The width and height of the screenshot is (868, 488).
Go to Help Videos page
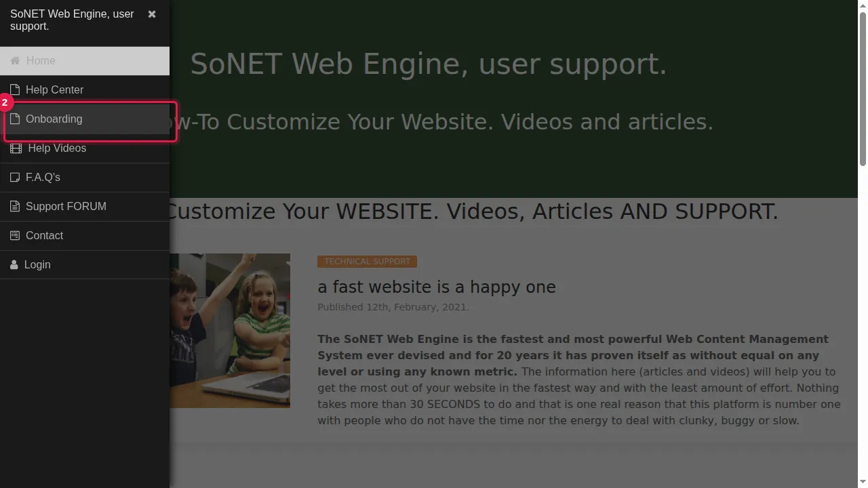click(x=85, y=148)
